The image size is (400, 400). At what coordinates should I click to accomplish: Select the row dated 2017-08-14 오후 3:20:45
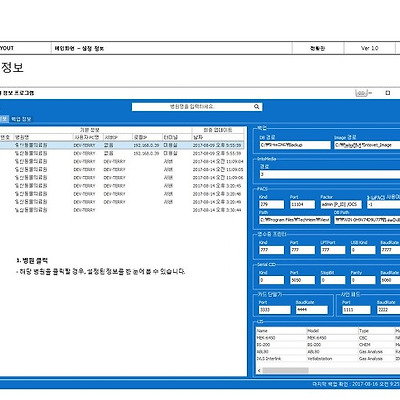[x=122, y=186]
